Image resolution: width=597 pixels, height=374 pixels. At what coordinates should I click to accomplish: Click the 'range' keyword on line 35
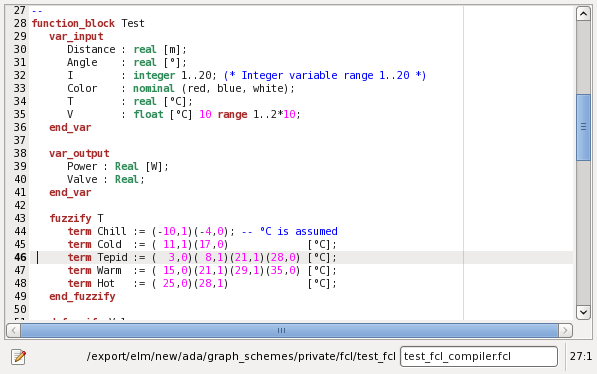[232, 114]
